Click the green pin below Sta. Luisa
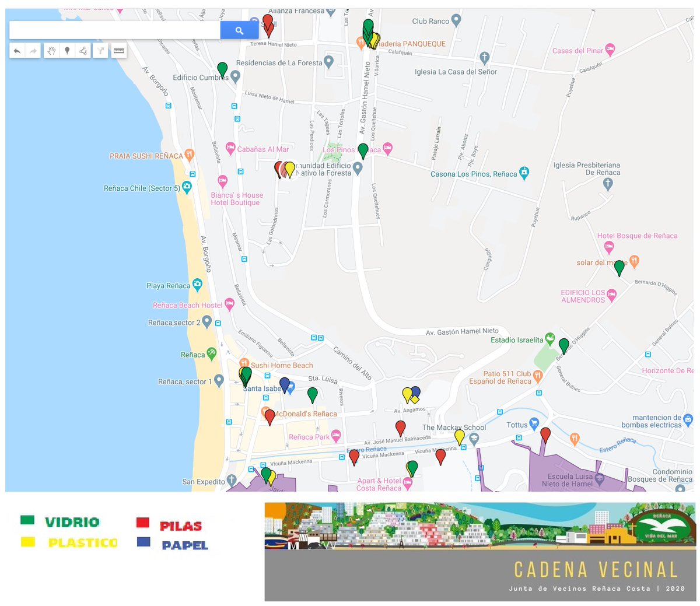The image size is (700, 606). [313, 395]
